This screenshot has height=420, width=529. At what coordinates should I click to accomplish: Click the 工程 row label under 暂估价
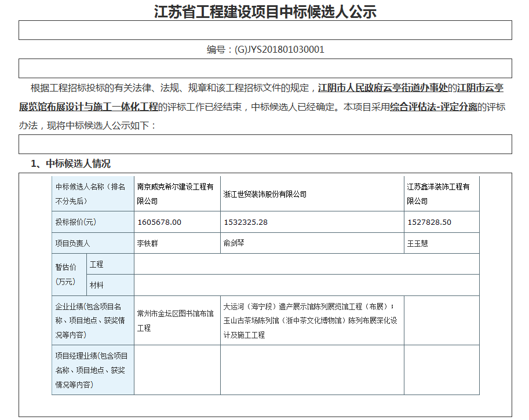(97, 264)
